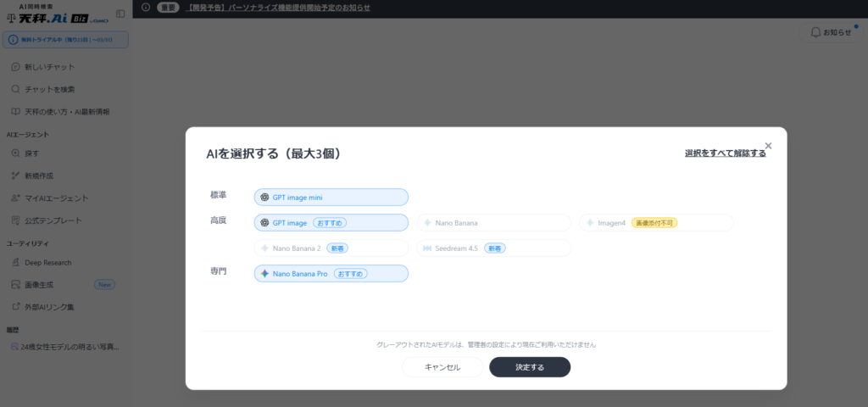This screenshot has width=868, height=407.
Task: Confirm with the 決定する button
Action: [529, 367]
